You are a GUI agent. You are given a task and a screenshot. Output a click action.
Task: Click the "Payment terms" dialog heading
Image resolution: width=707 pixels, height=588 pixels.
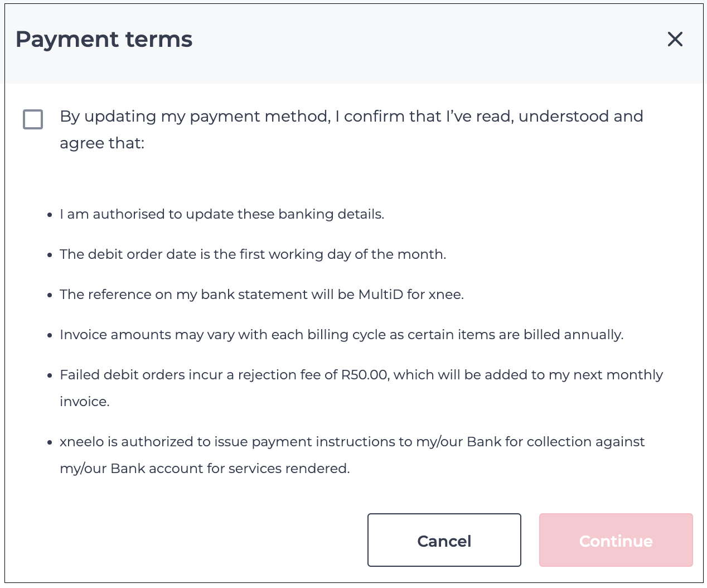(x=104, y=40)
